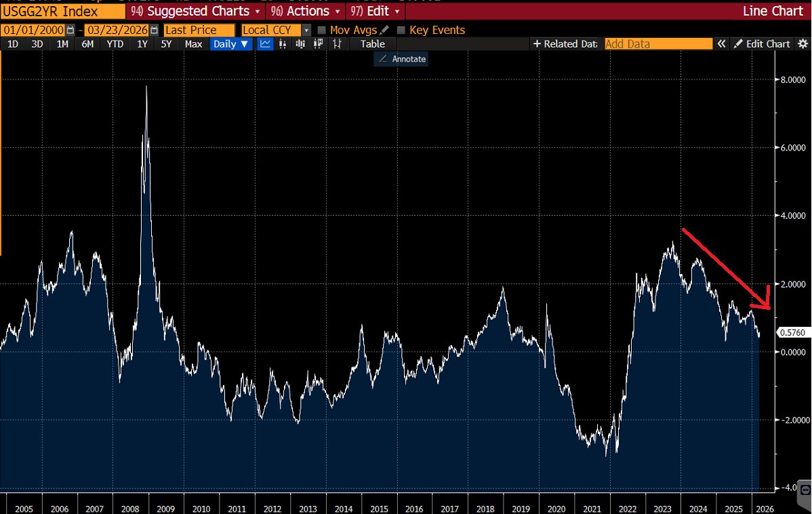Select the 3D time range
Viewport: 812px width, 514px height.
click(x=37, y=44)
